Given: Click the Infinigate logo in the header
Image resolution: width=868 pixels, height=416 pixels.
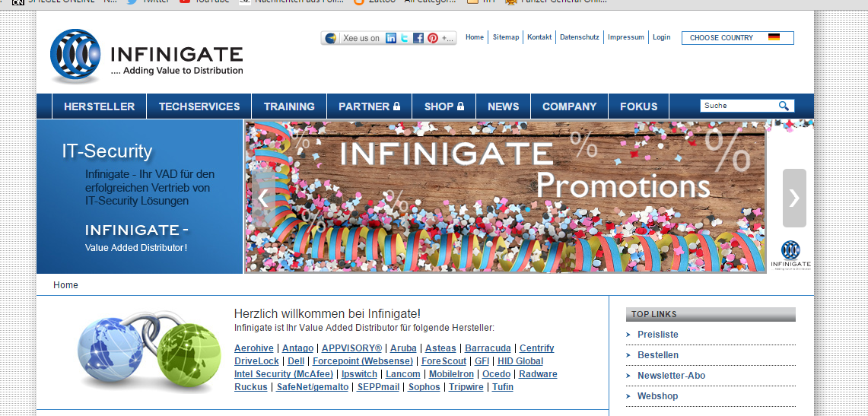Looking at the screenshot, I should (147, 56).
